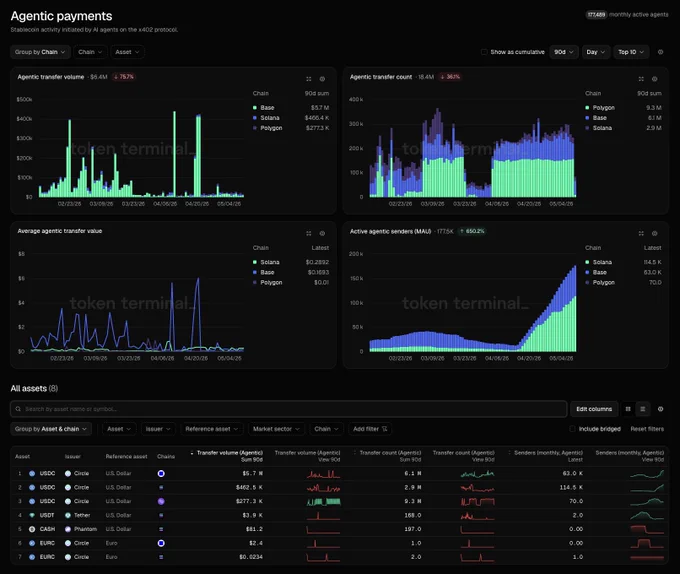
Task: Click USDT asset icon in row 4
Action: point(32,515)
